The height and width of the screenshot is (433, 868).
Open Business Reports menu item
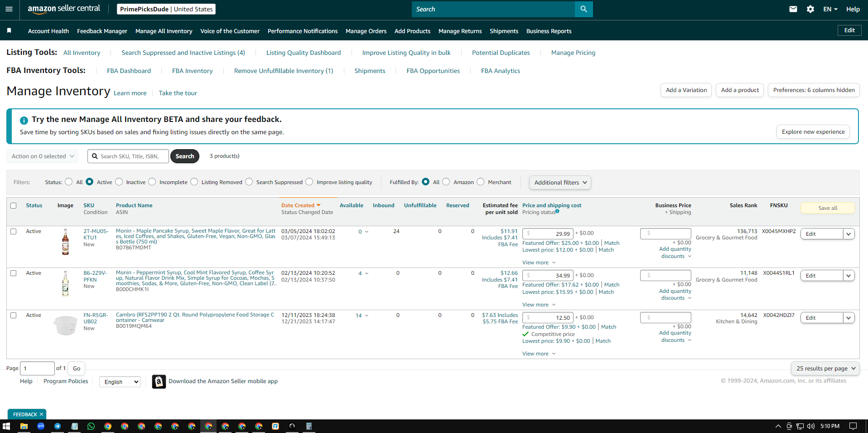click(x=549, y=31)
